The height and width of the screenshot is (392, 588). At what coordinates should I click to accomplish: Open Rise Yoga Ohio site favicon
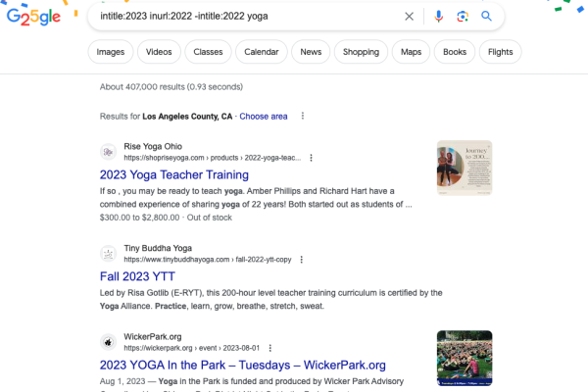pyautogui.click(x=108, y=152)
